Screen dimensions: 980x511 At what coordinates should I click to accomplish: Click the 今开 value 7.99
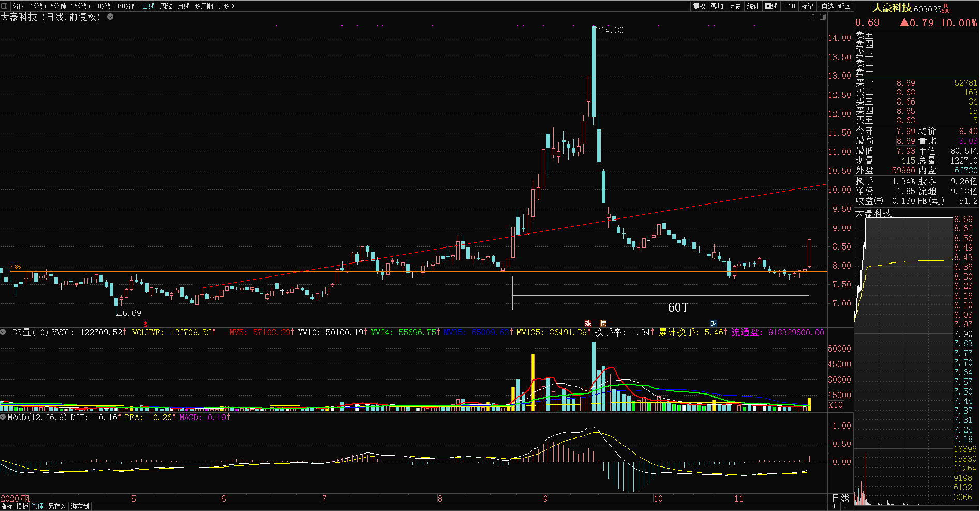pyautogui.click(x=906, y=131)
